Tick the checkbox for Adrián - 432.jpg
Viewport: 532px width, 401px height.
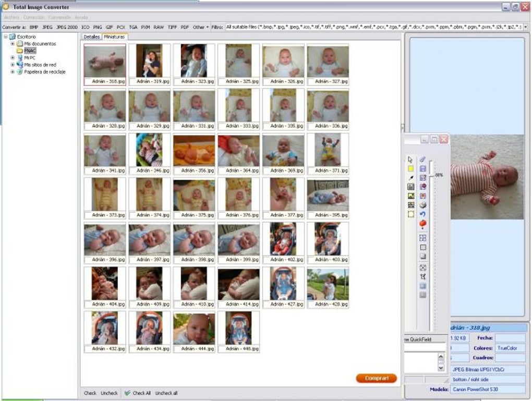pyautogui.click(x=88, y=349)
